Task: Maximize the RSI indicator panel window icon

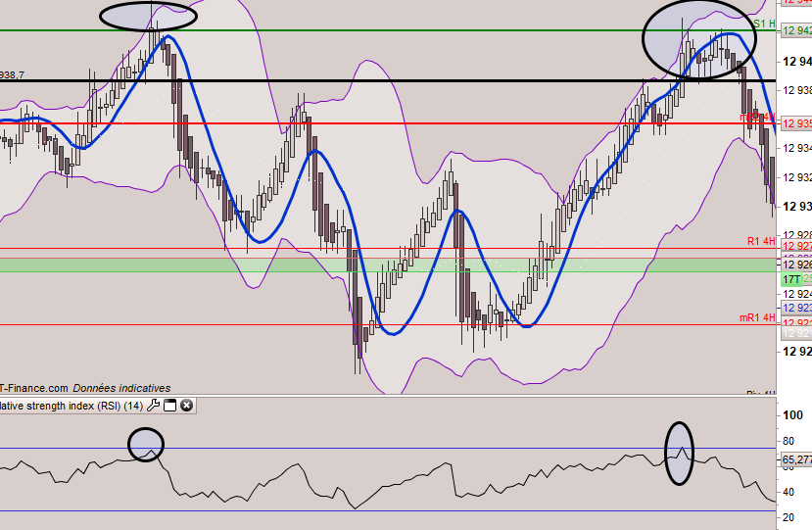Action: tap(169, 406)
